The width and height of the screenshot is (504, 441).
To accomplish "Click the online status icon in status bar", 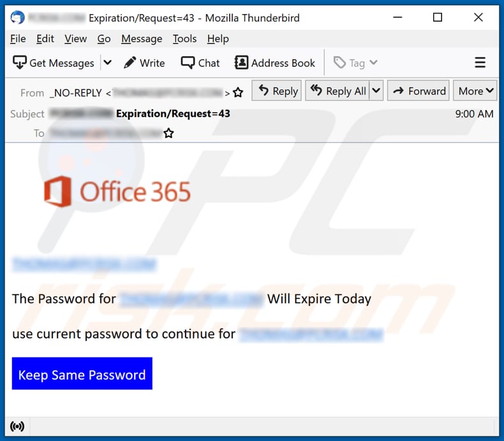I will pos(17,426).
